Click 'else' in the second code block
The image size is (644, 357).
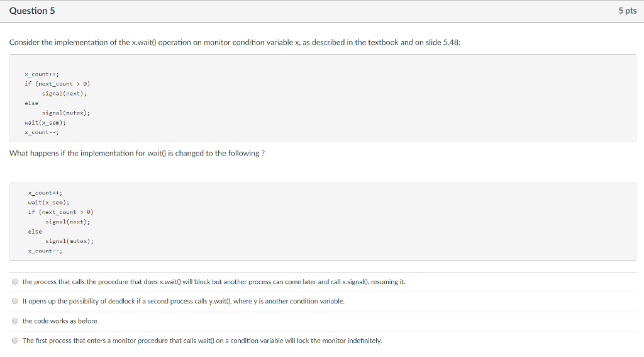coord(35,232)
